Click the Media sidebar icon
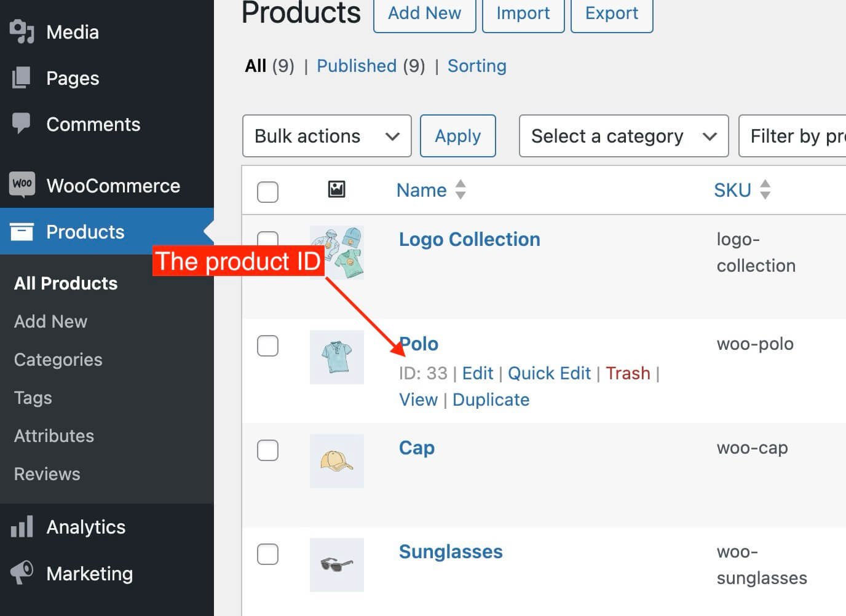The height and width of the screenshot is (616, 846). 22,31
